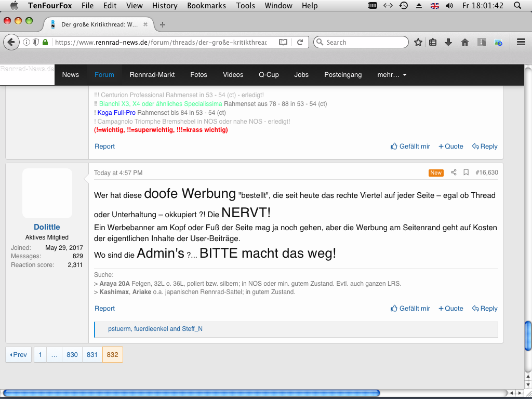Image resolution: width=532 pixels, height=399 pixels.
Task: Switch to the Rennrad-Markt navigation tab
Action: [152, 75]
